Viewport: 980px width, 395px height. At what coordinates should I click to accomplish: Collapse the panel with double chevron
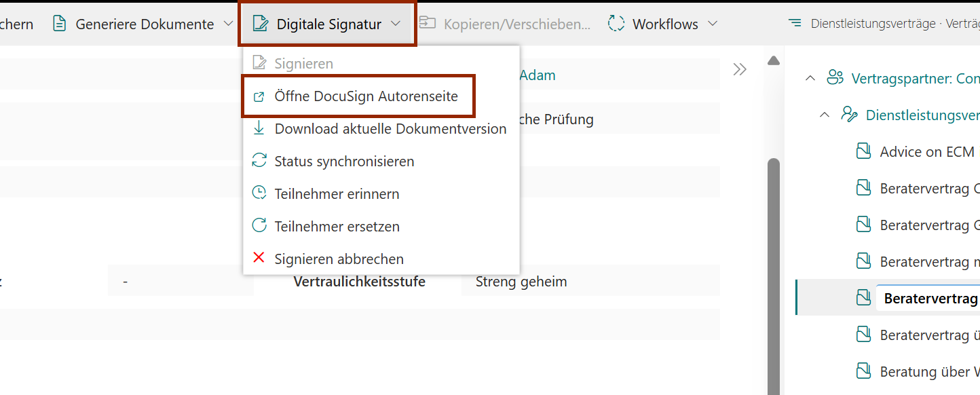click(740, 69)
